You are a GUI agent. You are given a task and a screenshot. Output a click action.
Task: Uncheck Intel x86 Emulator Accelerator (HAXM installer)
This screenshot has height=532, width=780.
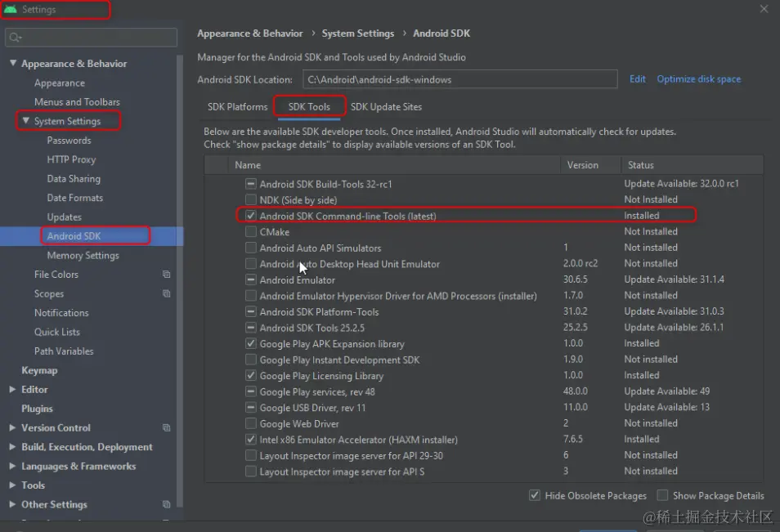click(251, 440)
